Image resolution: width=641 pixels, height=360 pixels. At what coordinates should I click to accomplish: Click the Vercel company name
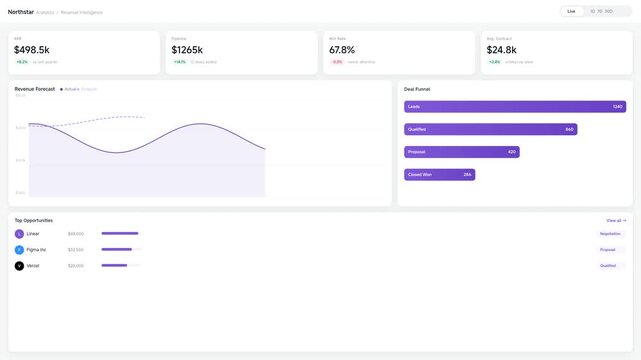point(33,266)
